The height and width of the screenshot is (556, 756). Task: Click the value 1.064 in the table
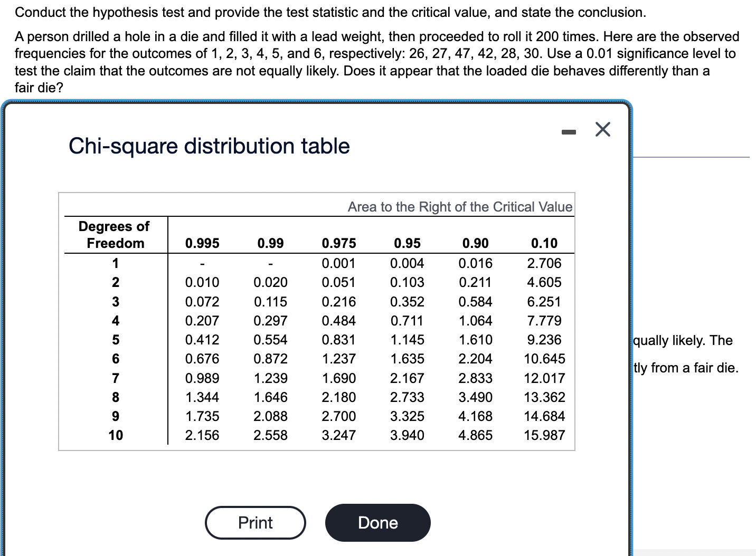pos(475,321)
